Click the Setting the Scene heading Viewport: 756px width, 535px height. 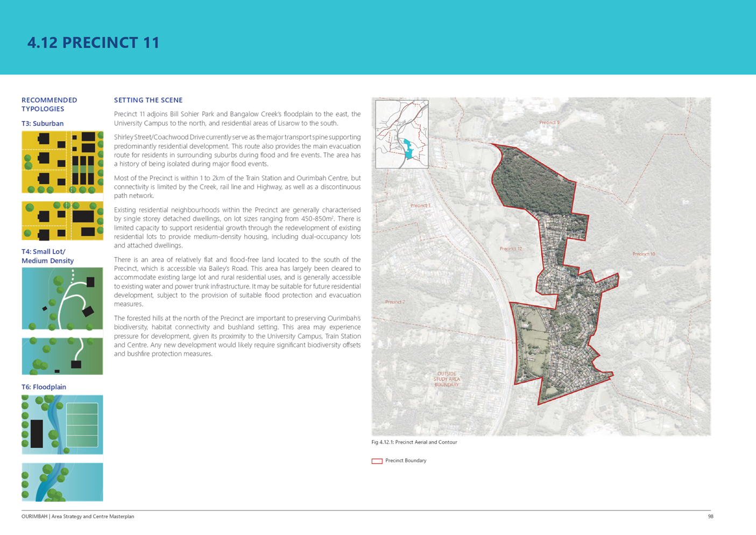148,100
